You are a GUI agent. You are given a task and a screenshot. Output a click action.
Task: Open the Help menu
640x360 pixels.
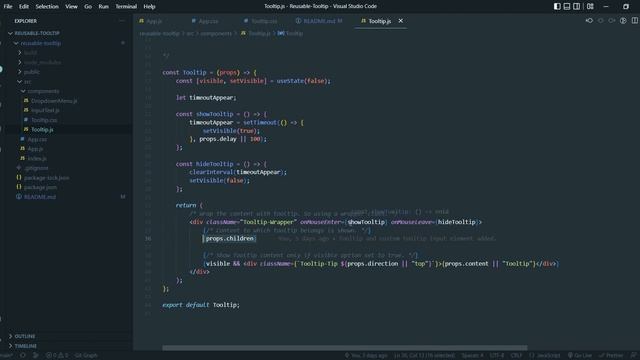149,7
